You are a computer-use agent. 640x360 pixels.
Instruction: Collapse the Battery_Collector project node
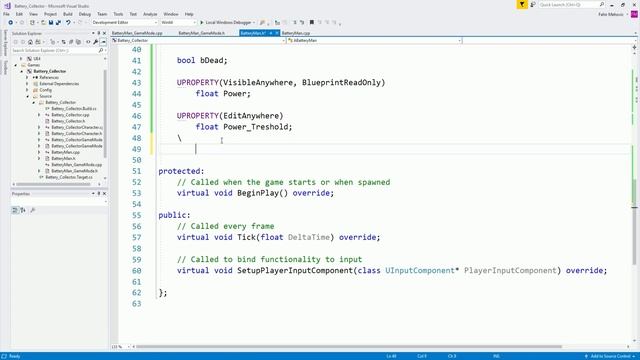(x=22, y=71)
